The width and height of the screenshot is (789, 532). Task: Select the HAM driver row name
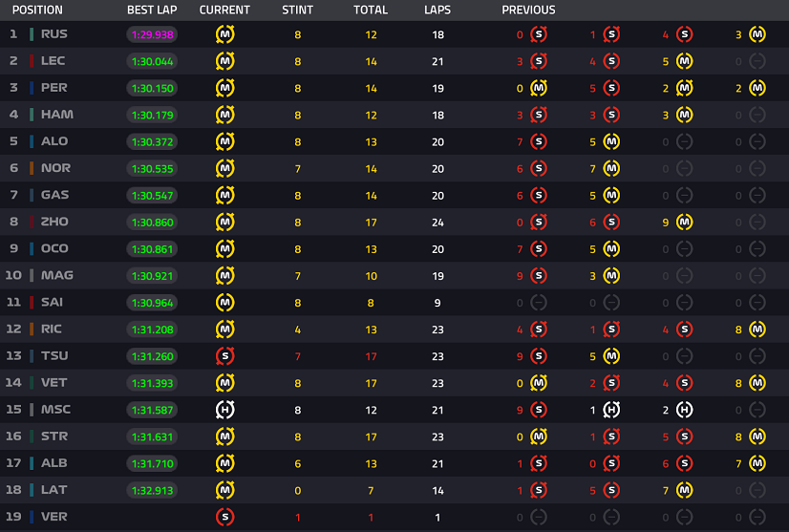[57, 115]
